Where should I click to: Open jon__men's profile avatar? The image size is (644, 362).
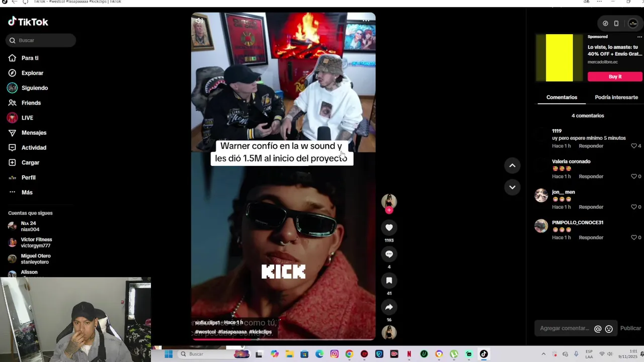tap(541, 195)
